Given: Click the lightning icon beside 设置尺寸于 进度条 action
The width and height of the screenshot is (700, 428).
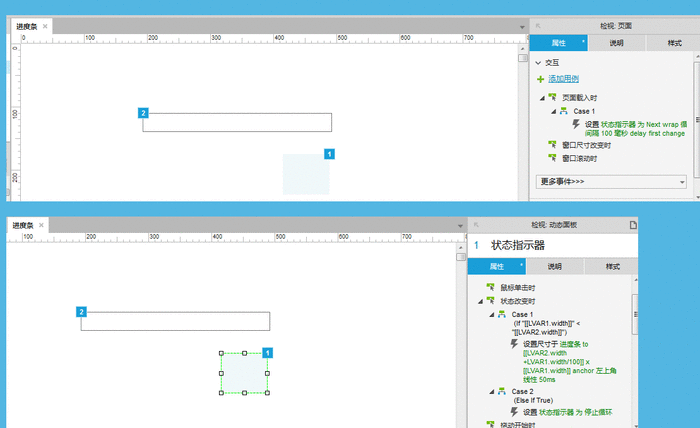Looking at the screenshot, I should point(514,344).
